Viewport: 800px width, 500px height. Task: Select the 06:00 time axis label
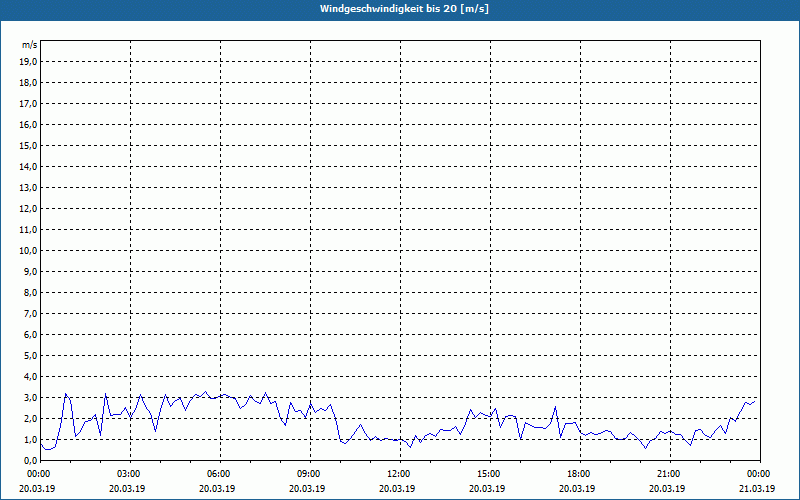tap(218, 473)
